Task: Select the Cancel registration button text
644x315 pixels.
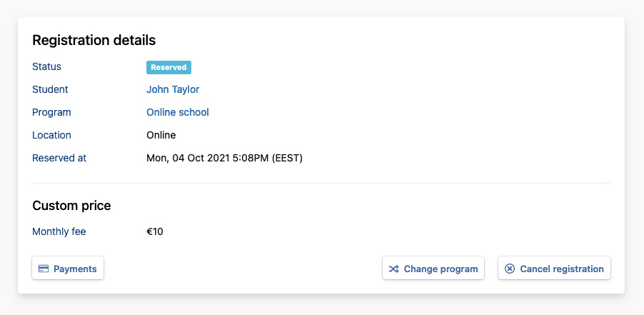Action: (x=561, y=269)
